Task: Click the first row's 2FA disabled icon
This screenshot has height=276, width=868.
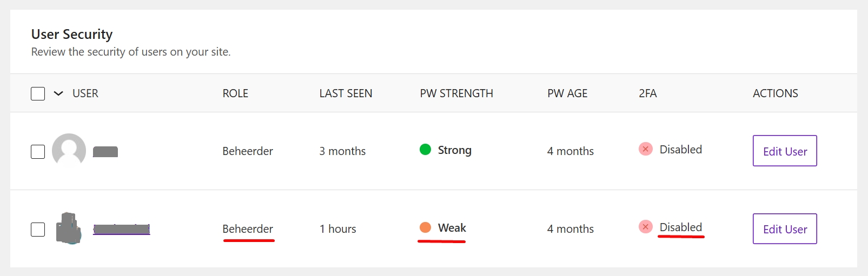Action: [x=645, y=149]
